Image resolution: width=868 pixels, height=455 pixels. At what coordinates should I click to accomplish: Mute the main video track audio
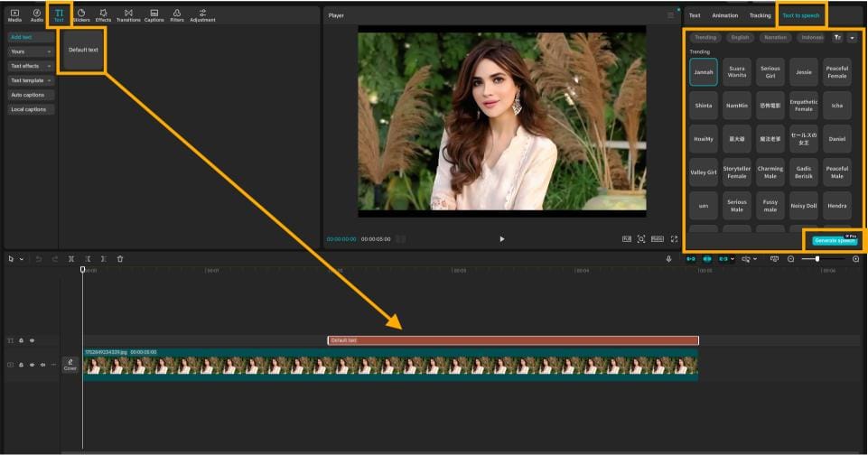pyautogui.click(x=42, y=365)
